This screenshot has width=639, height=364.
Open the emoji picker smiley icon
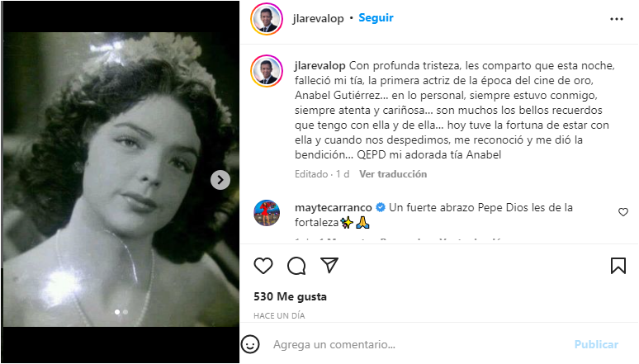pos(250,344)
